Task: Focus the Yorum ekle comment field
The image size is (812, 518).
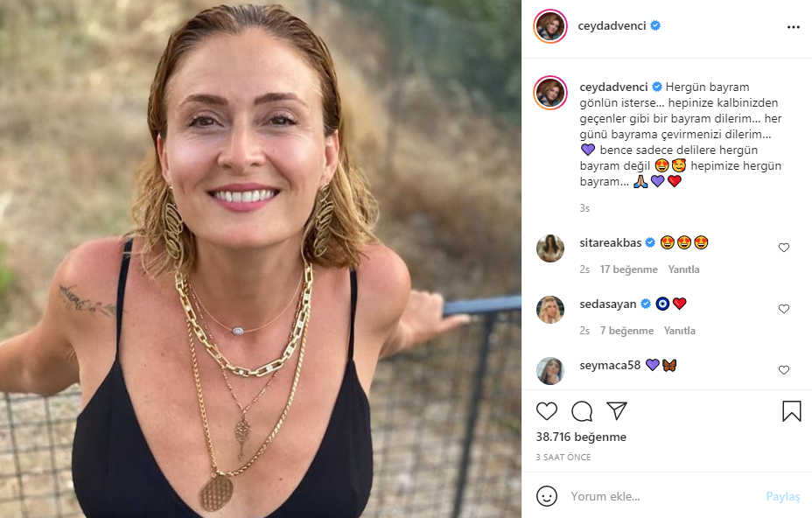Action: 665,496
